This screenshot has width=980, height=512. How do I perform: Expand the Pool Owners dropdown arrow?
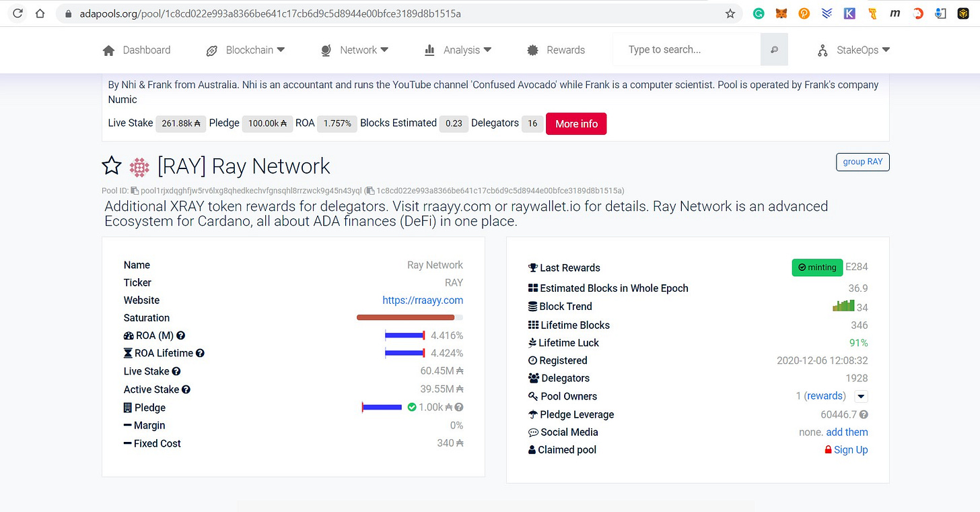(861, 396)
